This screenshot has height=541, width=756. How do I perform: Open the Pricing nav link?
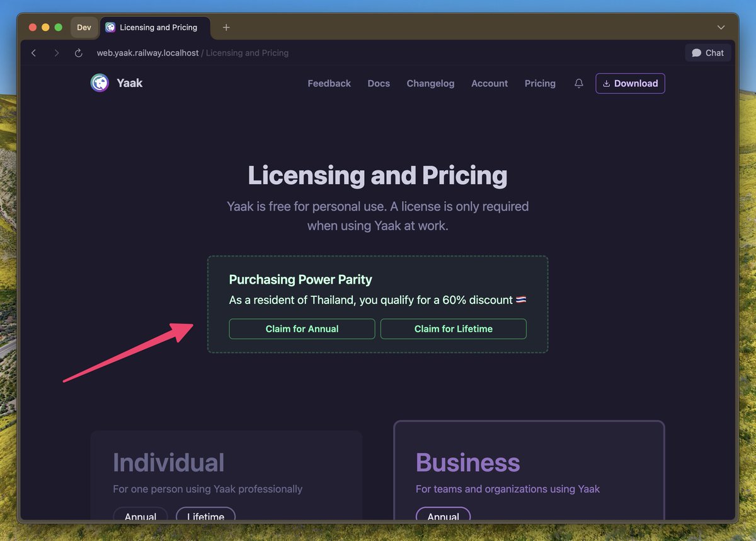tap(540, 83)
